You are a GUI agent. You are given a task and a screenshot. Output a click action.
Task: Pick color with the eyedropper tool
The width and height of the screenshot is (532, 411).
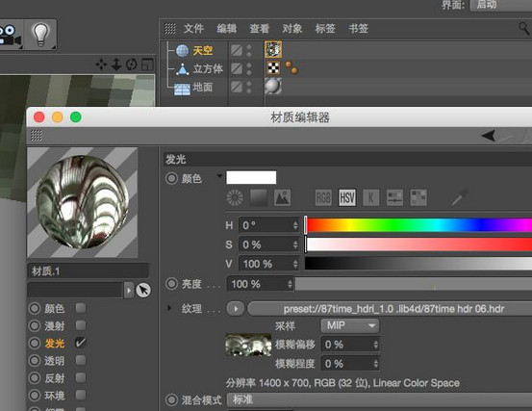(x=460, y=197)
